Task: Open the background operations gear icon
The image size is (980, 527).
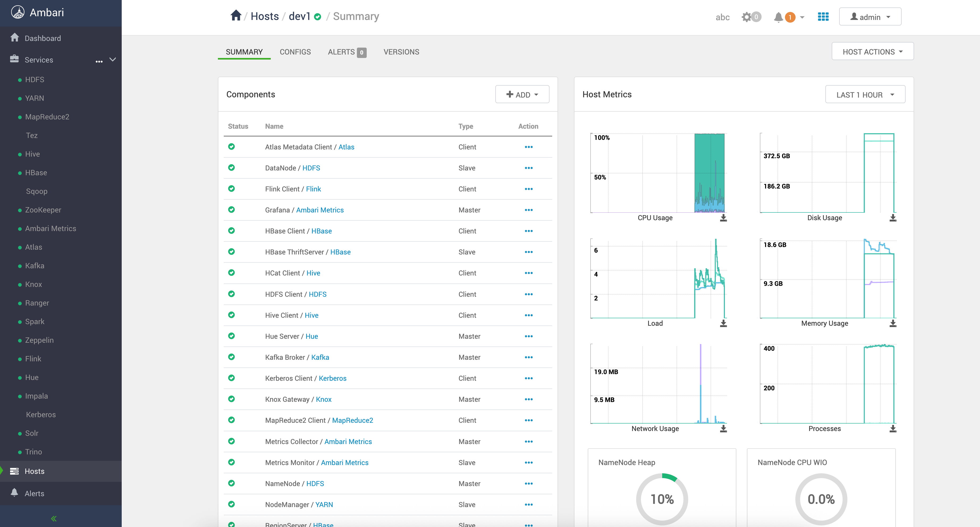Action: pyautogui.click(x=747, y=17)
